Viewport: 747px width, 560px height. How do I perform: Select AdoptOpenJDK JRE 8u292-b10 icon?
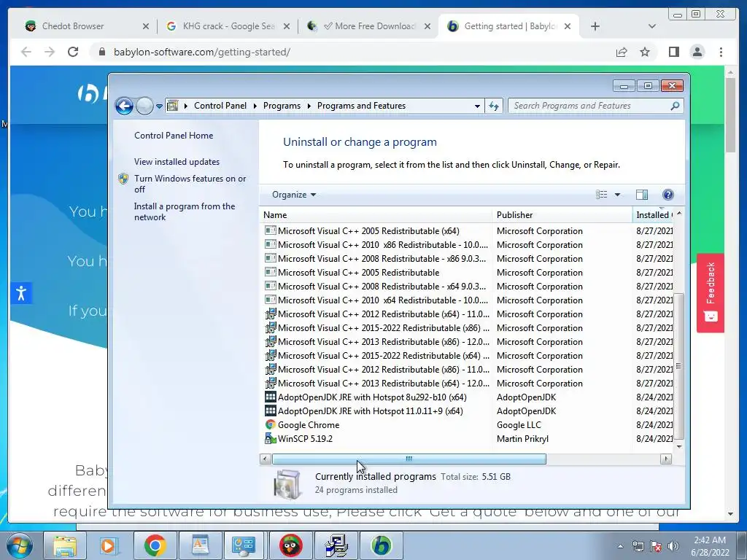270,397
